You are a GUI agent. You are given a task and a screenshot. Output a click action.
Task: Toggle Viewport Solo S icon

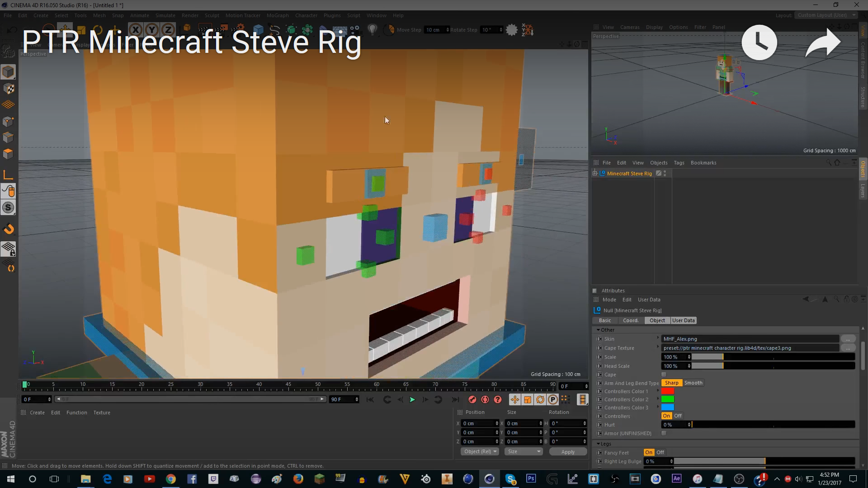tap(8, 207)
